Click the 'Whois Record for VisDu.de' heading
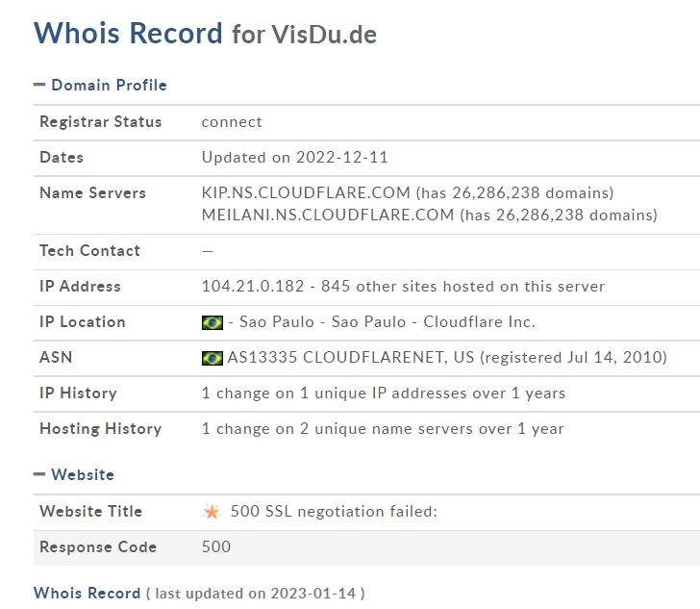This screenshot has height=609, width=700. point(206,33)
